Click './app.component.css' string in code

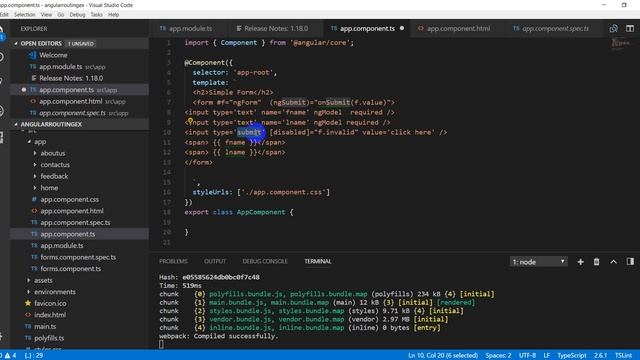click(x=283, y=192)
